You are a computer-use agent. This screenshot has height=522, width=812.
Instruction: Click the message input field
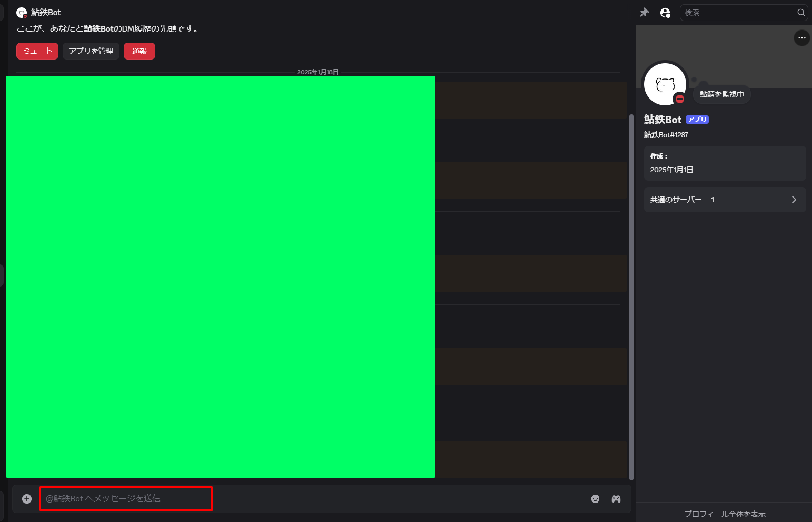pos(126,498)
